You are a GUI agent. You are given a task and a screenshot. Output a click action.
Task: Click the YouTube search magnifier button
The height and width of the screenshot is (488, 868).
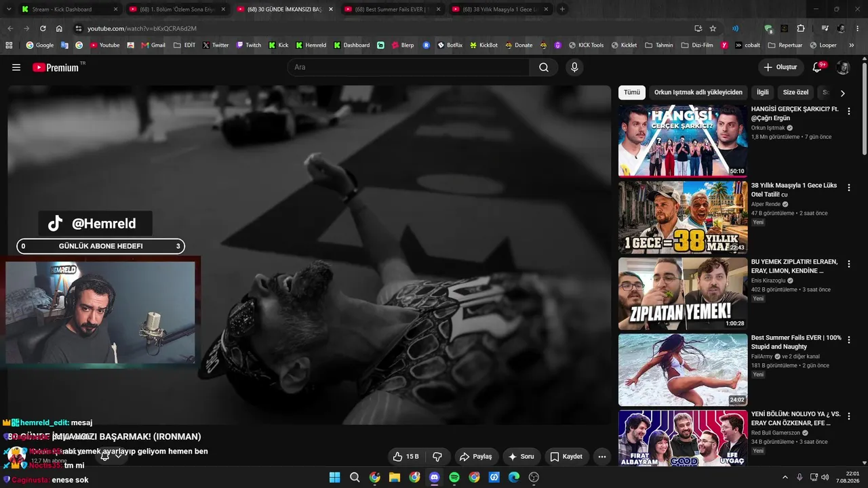(544, 67)
